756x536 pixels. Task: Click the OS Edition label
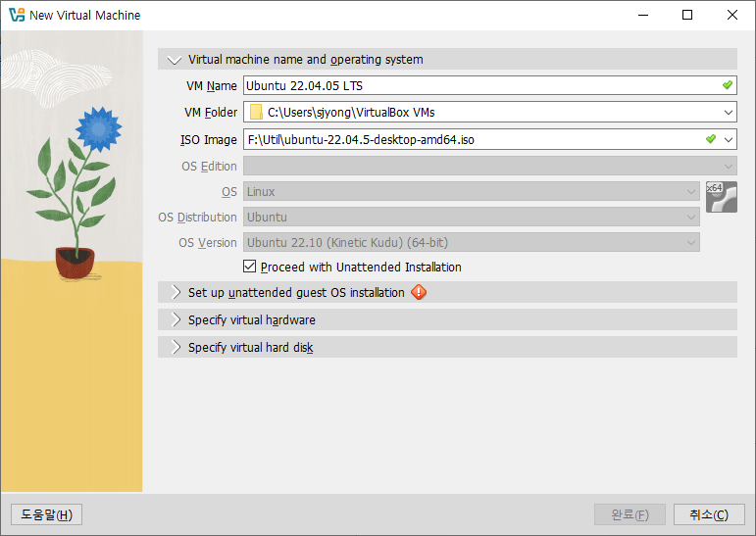point(209,167)
